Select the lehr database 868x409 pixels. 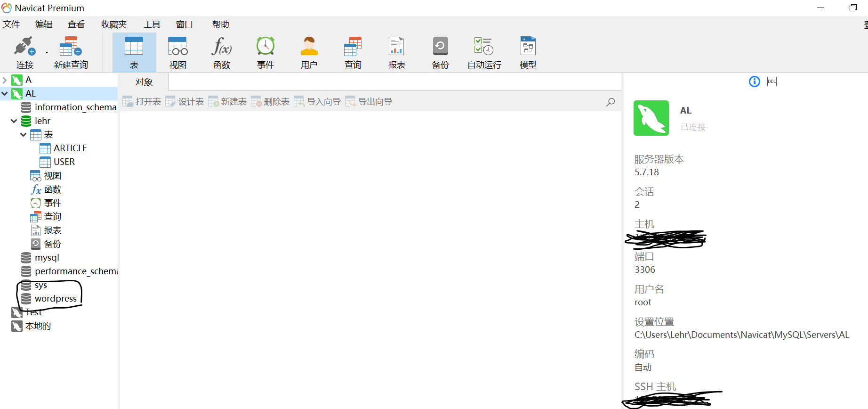pos(42,121)
